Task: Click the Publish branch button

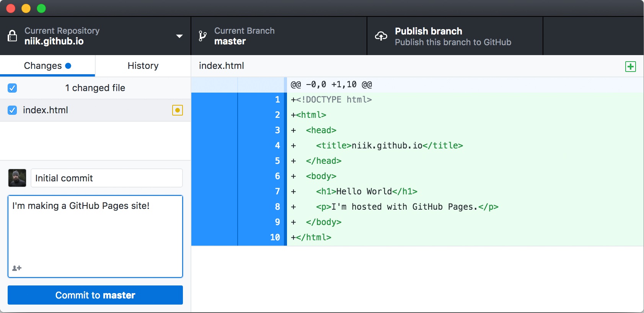Action: [x=455, y=36]
